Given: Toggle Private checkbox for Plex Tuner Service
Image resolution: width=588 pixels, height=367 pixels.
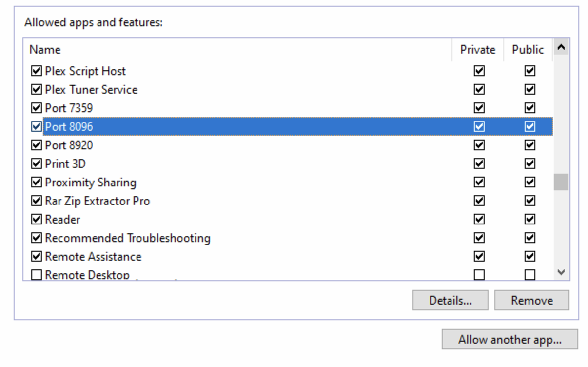Looking at the screenshot, I should (x=479, y=90).
